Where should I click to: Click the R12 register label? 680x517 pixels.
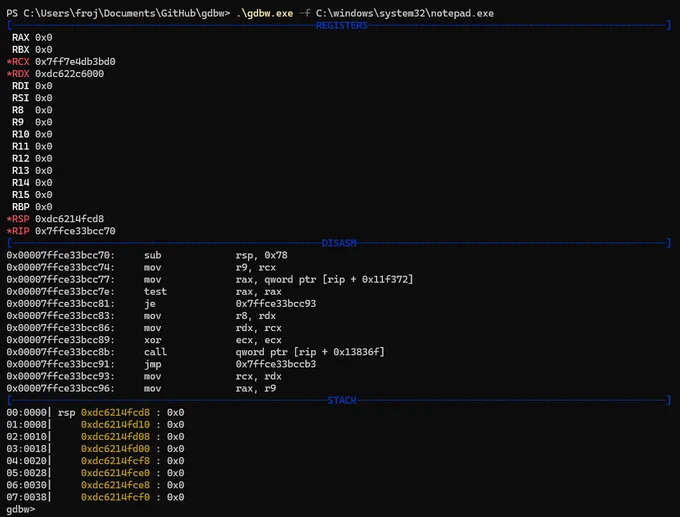pos(20,159)
